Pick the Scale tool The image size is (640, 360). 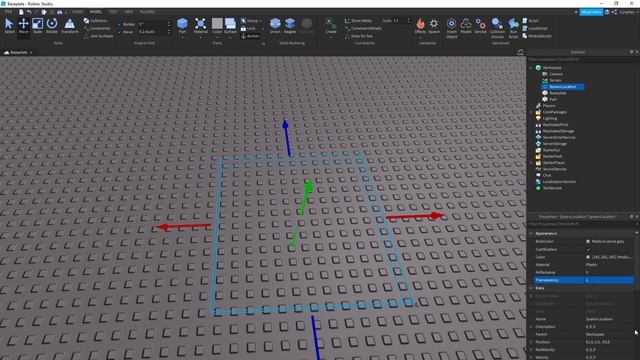(x=38, y=26)
